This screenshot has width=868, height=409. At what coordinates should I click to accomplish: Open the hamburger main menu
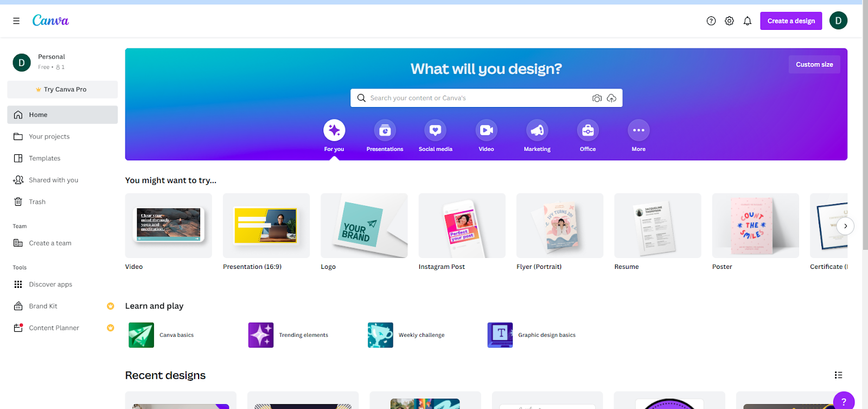click(16, 21)
